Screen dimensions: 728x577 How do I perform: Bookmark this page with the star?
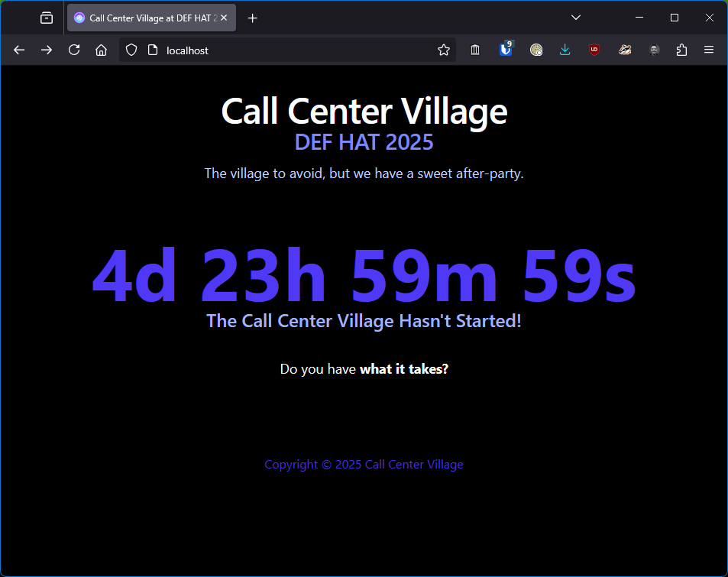(x=443, y=50)
